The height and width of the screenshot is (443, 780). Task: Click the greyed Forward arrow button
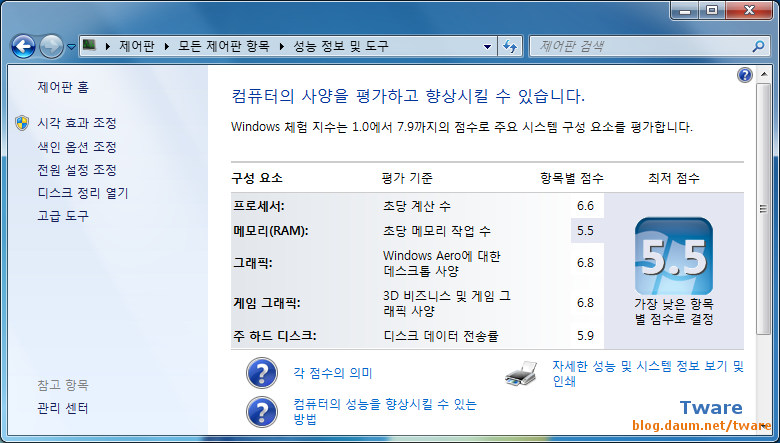[51, 47]
